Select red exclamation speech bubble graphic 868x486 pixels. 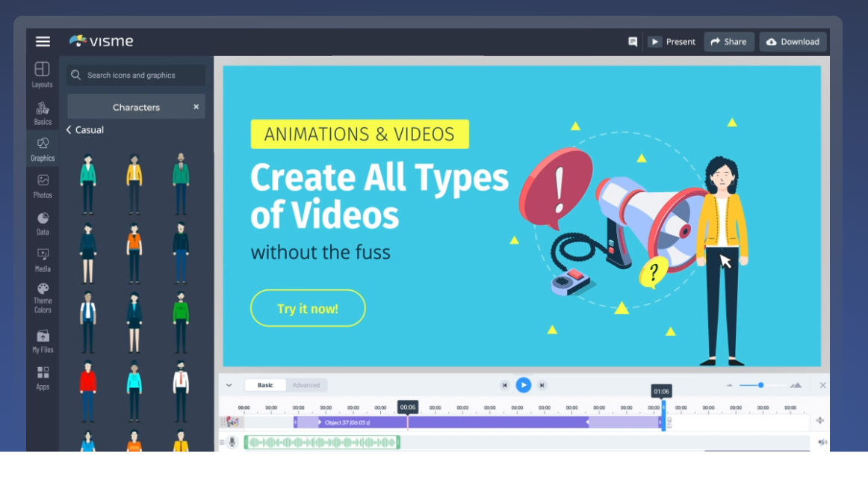tap(555, 188)
